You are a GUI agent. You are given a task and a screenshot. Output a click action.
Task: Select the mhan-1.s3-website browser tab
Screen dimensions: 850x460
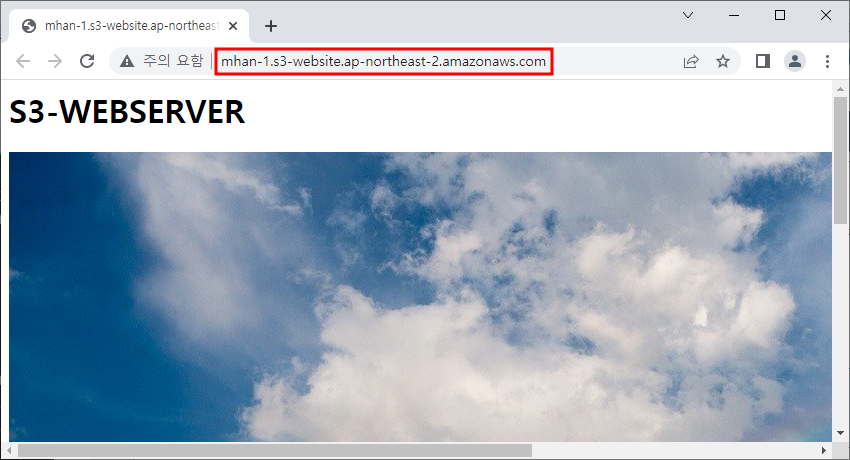(129, 26)
